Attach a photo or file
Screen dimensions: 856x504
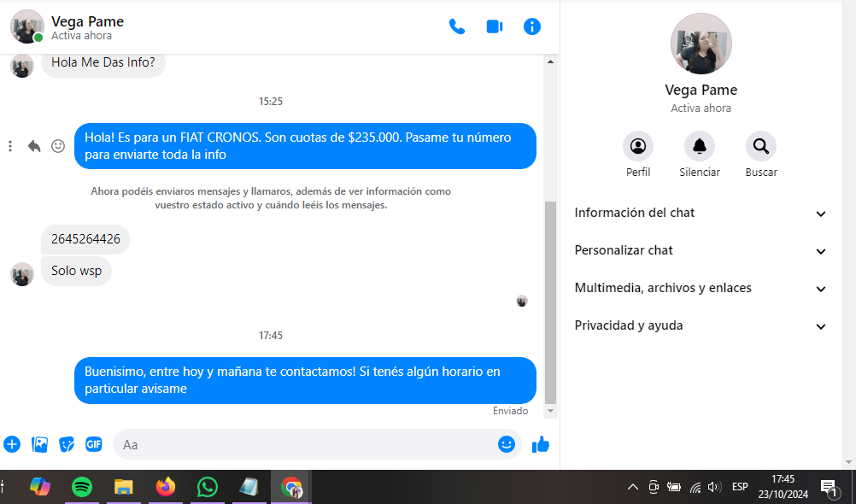tap(40, 444)
